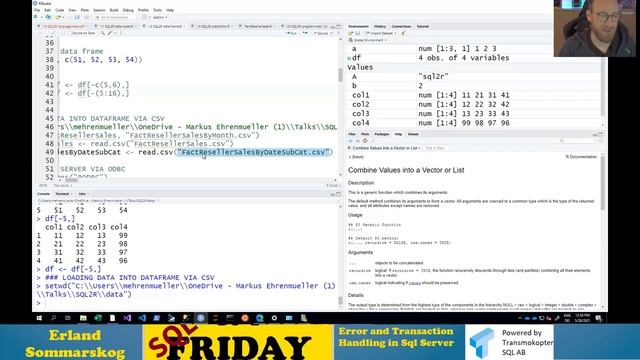Click the clear environment broom icon

click(403, 33)
